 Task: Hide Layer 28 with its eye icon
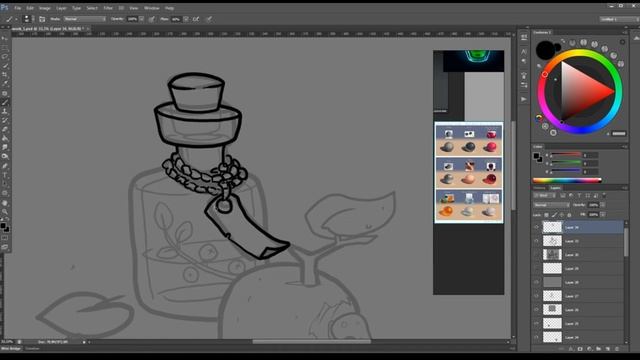(536, 282)
